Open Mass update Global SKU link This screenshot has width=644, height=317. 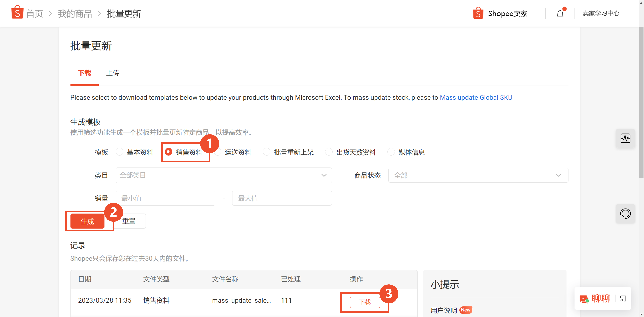476,97
